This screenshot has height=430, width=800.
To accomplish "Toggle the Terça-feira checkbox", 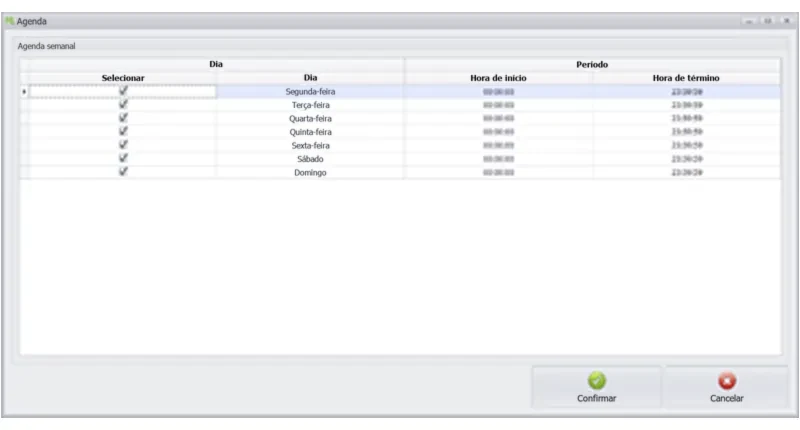I will click(123, 104).
